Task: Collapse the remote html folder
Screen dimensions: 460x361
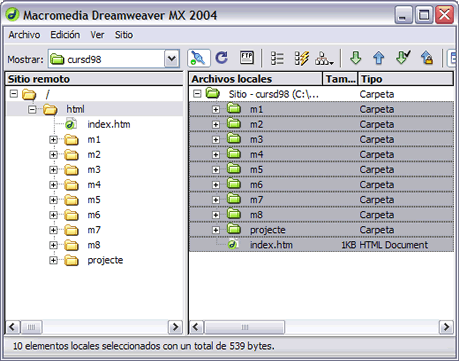Action: tap(32, 109)
